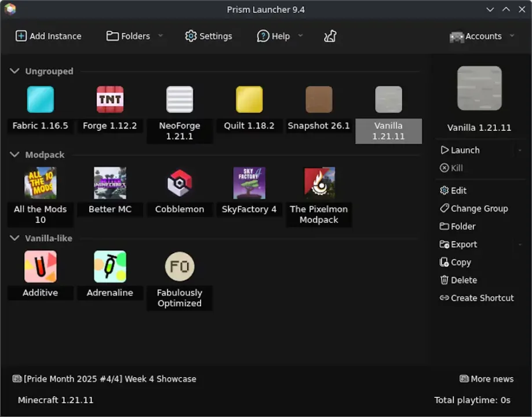Click the SkyFactory 4 modpack icon
The height and width of the screenshot is (417, 532).
click(249, 182)
